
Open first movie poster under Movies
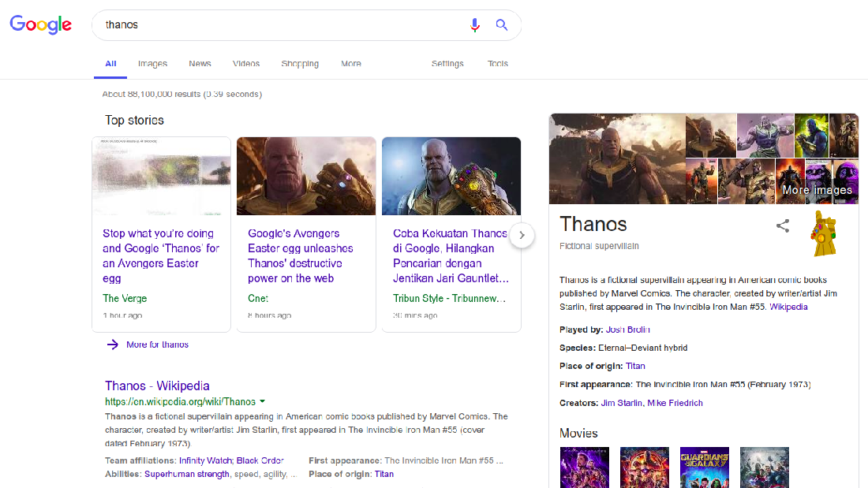pos(585,468)
